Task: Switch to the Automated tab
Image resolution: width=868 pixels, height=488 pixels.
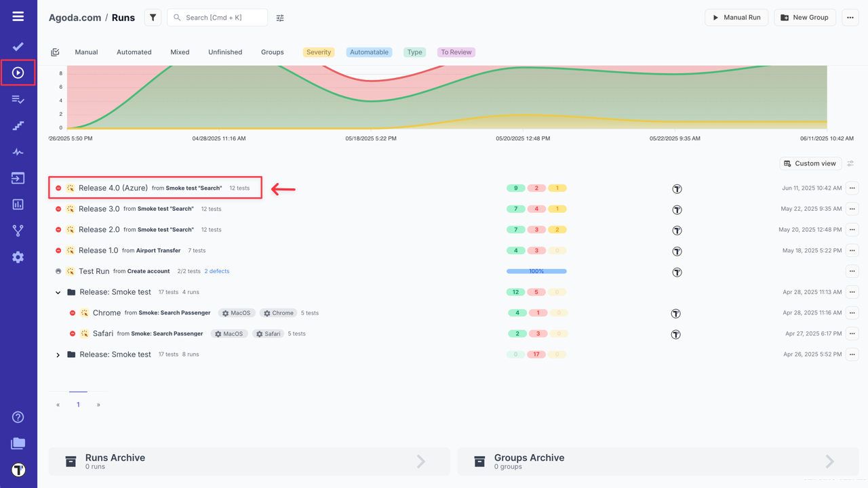Action: click(x=134, y=52)
